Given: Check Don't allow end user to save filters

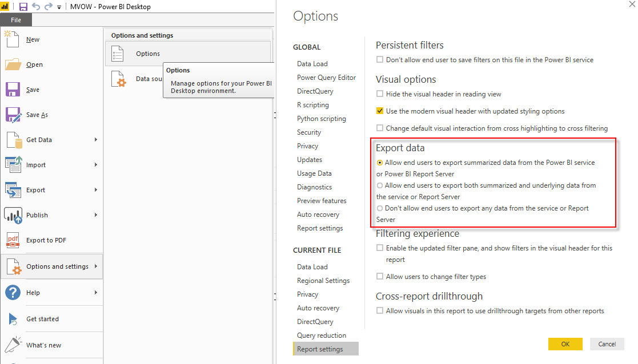Looking at the screenshot, I should pos(380,60).
